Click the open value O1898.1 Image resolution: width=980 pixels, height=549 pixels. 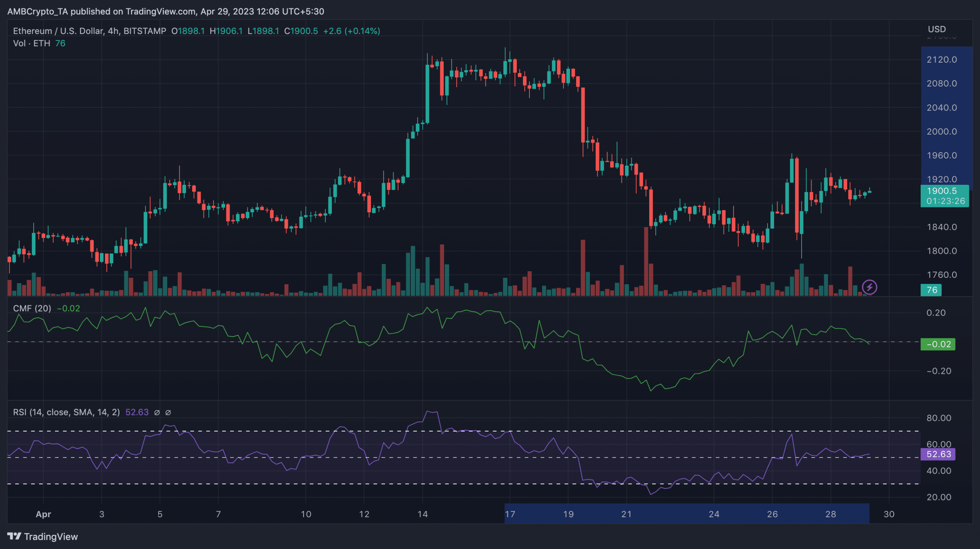(x=188, y=31)
